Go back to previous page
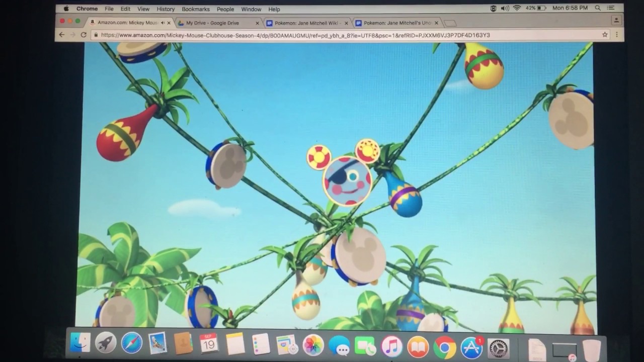The width and height of the screenshot is (644, 362). click(x=62, y=35)
